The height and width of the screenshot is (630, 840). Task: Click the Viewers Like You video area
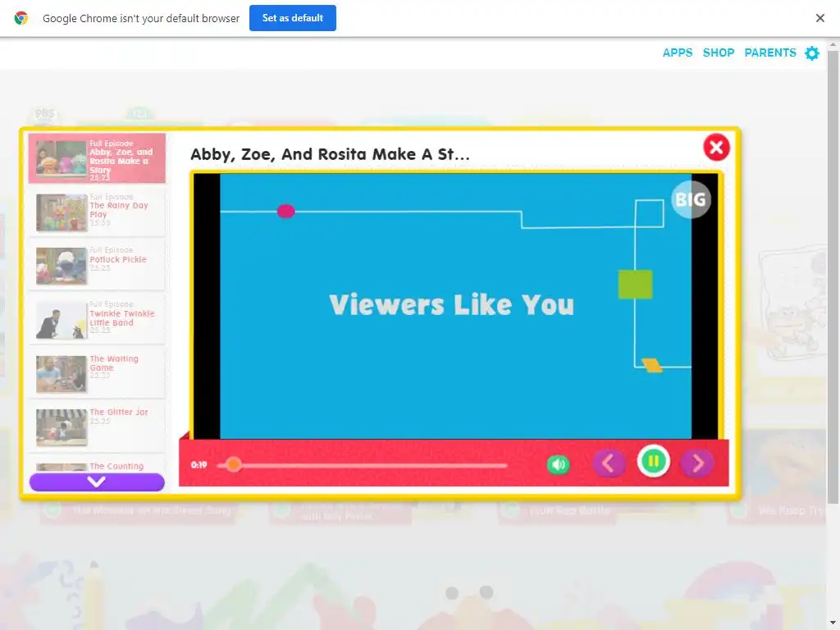pos(455,305)
